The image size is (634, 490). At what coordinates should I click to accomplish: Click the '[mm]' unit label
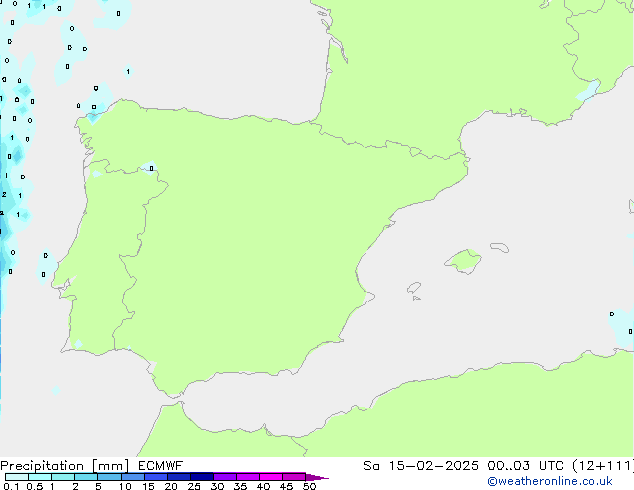(110, 466)
